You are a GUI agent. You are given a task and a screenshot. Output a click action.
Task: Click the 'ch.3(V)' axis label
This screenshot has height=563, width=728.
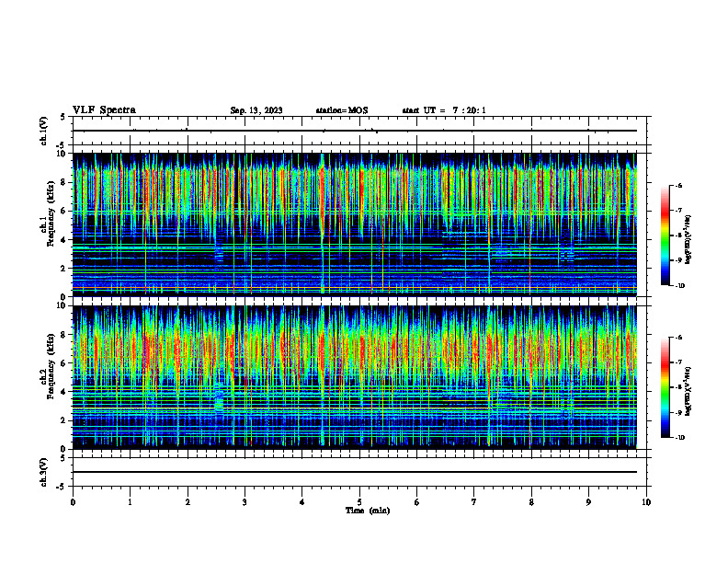point(43,473)
